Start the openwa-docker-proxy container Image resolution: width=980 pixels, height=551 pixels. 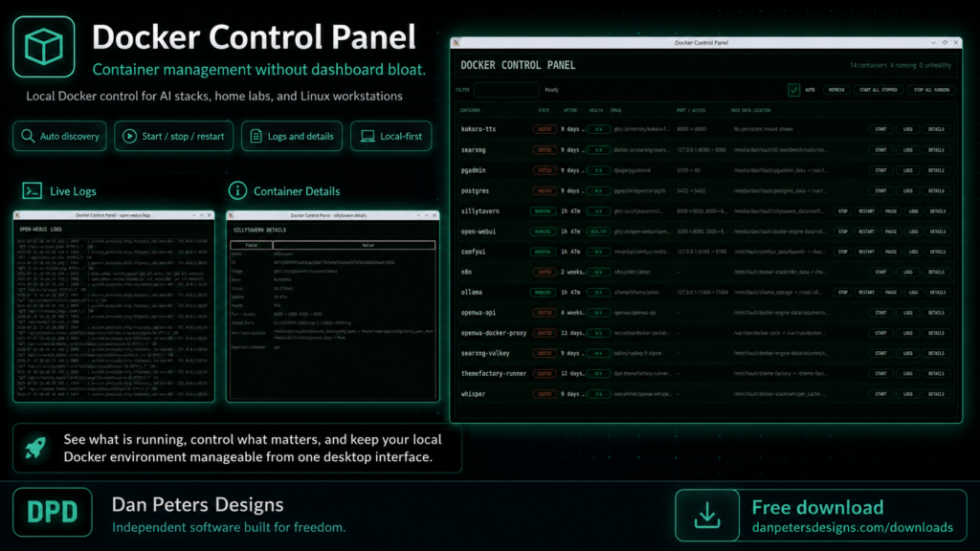[880, 333]
